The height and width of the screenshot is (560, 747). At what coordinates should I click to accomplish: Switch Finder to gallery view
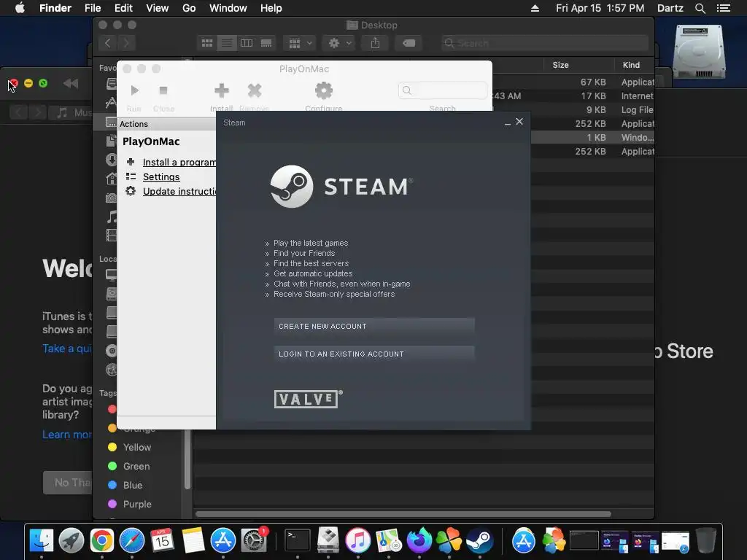tap(266, 43)
